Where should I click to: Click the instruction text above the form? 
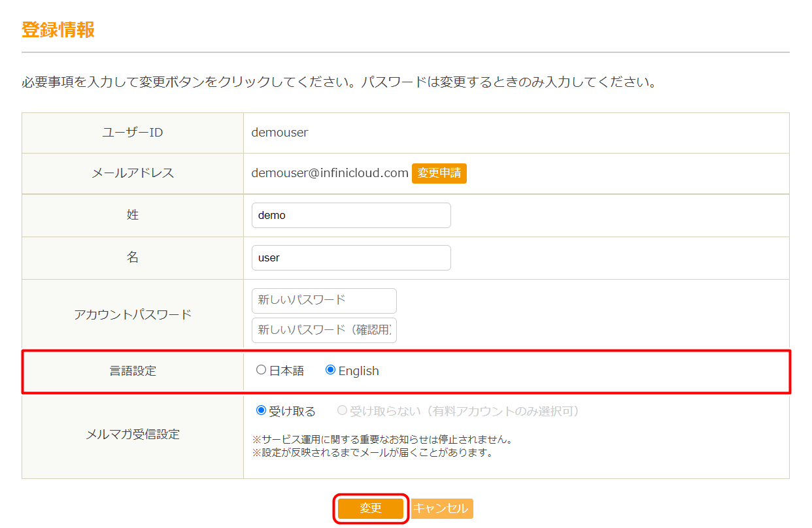click(339, 83)
